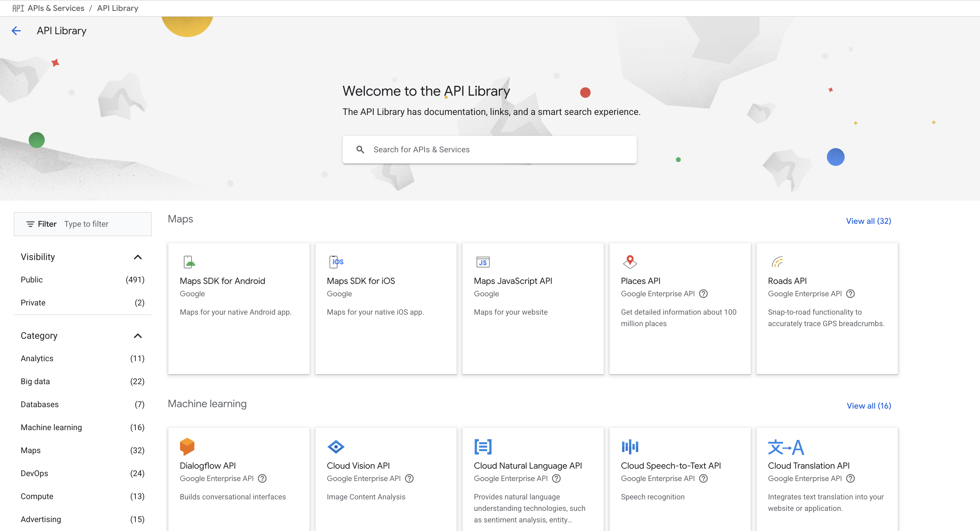Click 'Speech recognition' description text

[653, 497]
